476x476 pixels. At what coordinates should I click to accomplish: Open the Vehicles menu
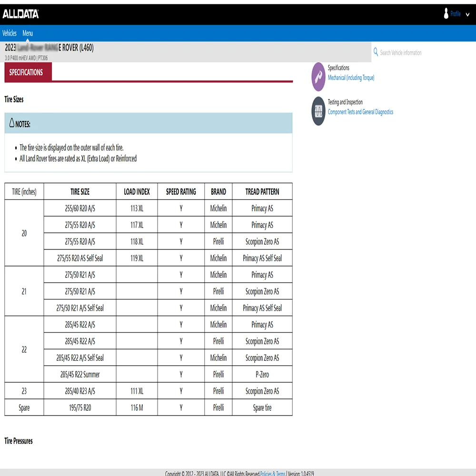pos(10,33)
